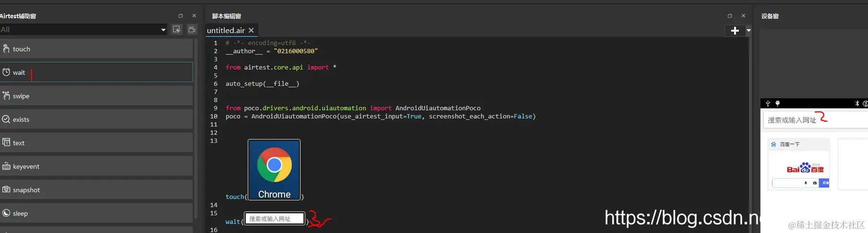Click the search box image in wait statement
Viewport: 868px width, 233px height.
pyautogui.click(x=275, y=219)
